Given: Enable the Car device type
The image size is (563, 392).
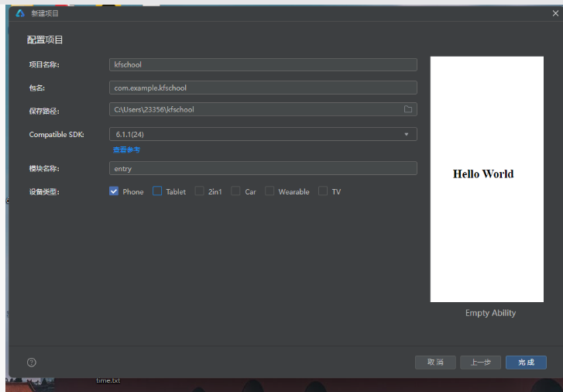Looking at the screenshot, I should click(235, 191).
